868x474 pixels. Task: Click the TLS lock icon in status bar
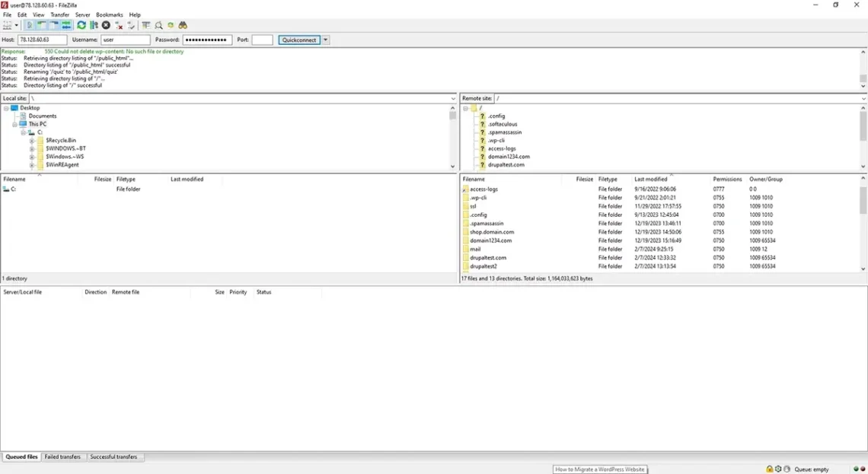pos(770,469)
